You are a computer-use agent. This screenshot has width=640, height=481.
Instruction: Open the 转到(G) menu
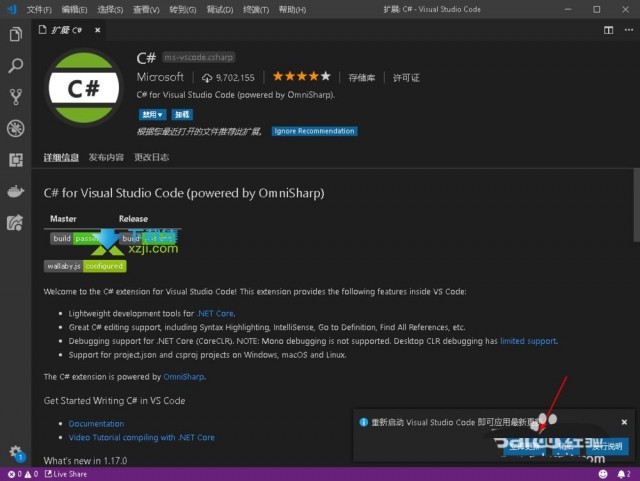[x=182, y=9]
